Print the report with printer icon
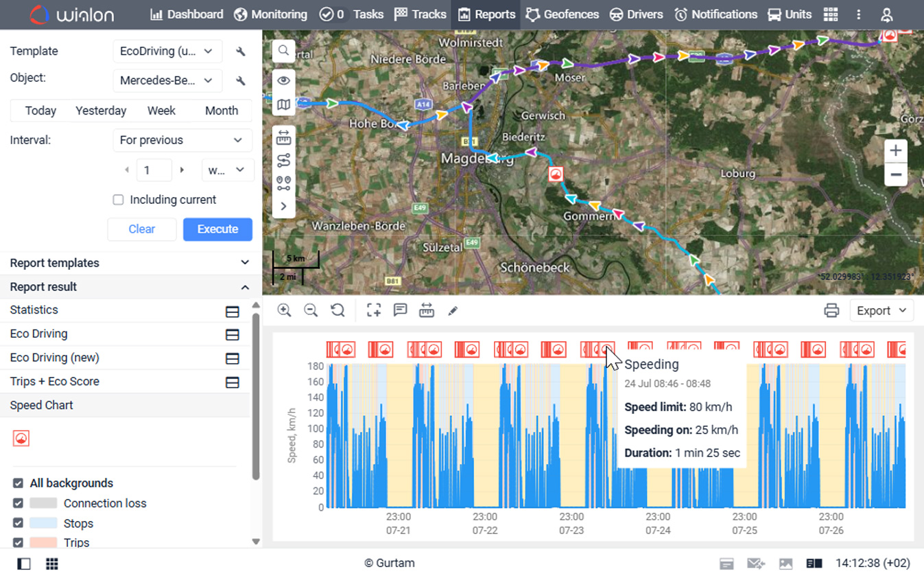This screenshot has height=578, width=924. coord(831,310)
